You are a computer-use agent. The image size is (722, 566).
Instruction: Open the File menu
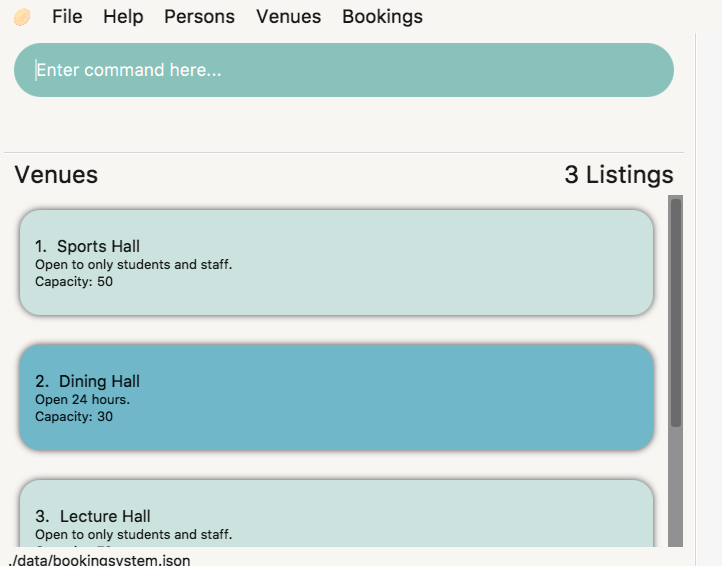(x=67, y=17)
